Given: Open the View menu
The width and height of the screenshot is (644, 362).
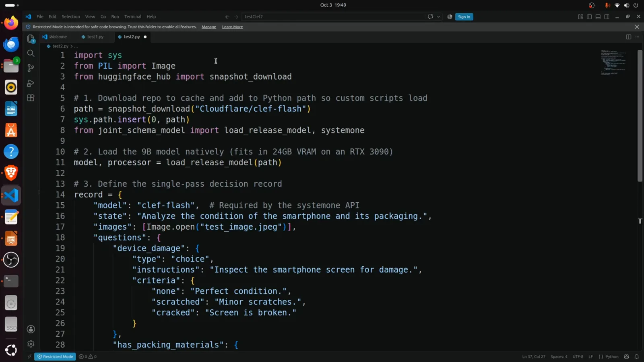Looking at the screenshot, I should coord(90,16).
